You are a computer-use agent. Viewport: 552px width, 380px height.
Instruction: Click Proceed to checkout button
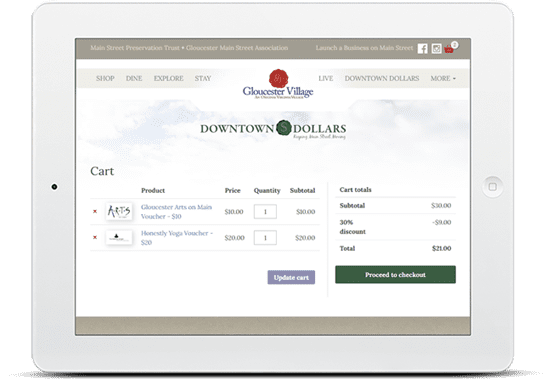pos(395,275)
